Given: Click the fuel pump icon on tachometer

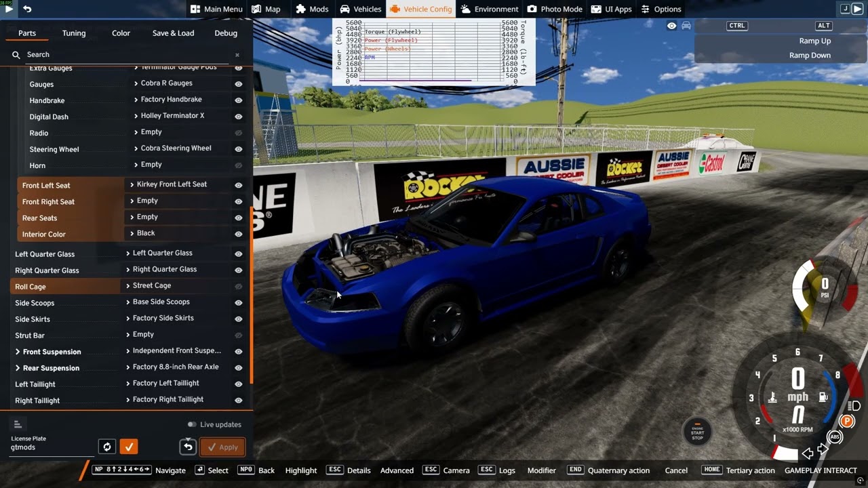Looking at the screenshot, I should [823, 397].
